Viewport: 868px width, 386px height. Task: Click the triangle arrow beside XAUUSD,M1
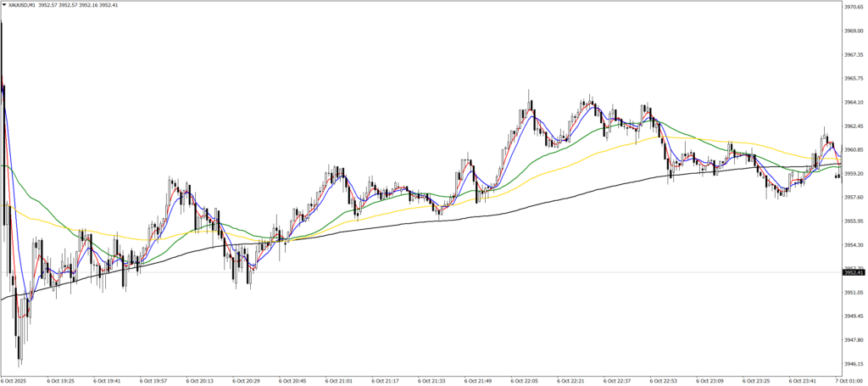click(x=4, y=5)
